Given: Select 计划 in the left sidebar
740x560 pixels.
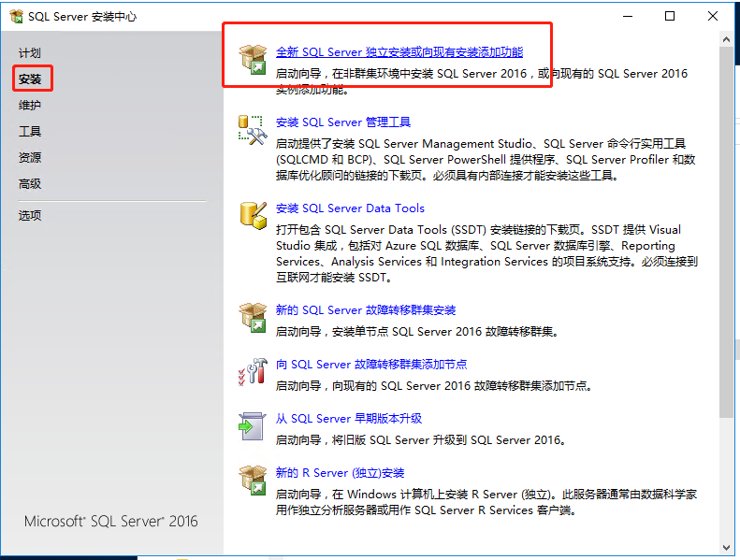Looking at the screenshot, I should point(30,53).
